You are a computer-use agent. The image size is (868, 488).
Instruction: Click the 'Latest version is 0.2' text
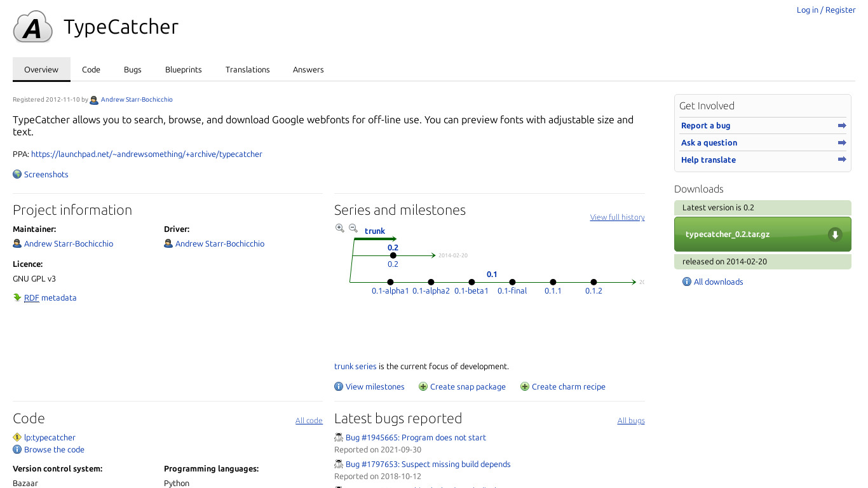(x=718, y=208)
